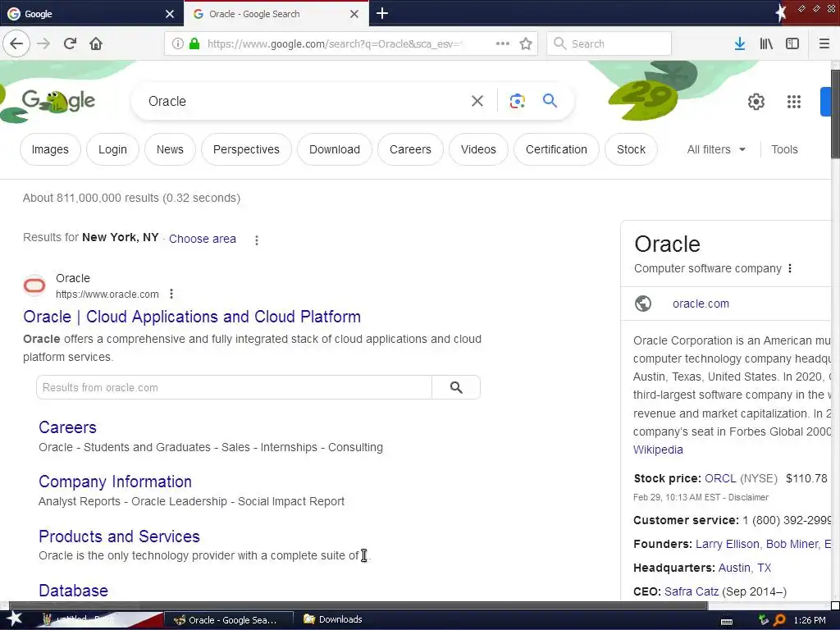
Task: Open more options next to Choose area
Action: point(257,240)
